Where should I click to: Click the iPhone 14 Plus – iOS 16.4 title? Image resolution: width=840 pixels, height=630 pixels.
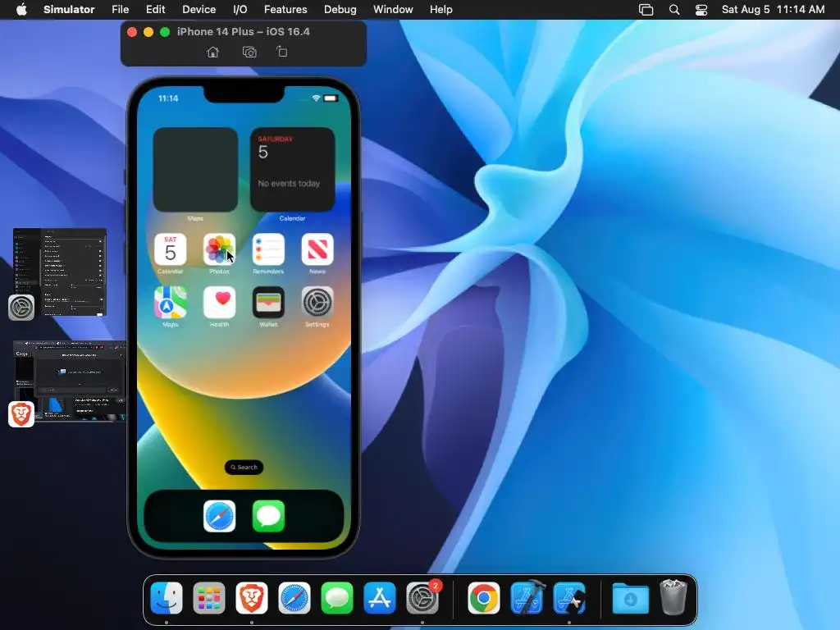coord(243,32)
